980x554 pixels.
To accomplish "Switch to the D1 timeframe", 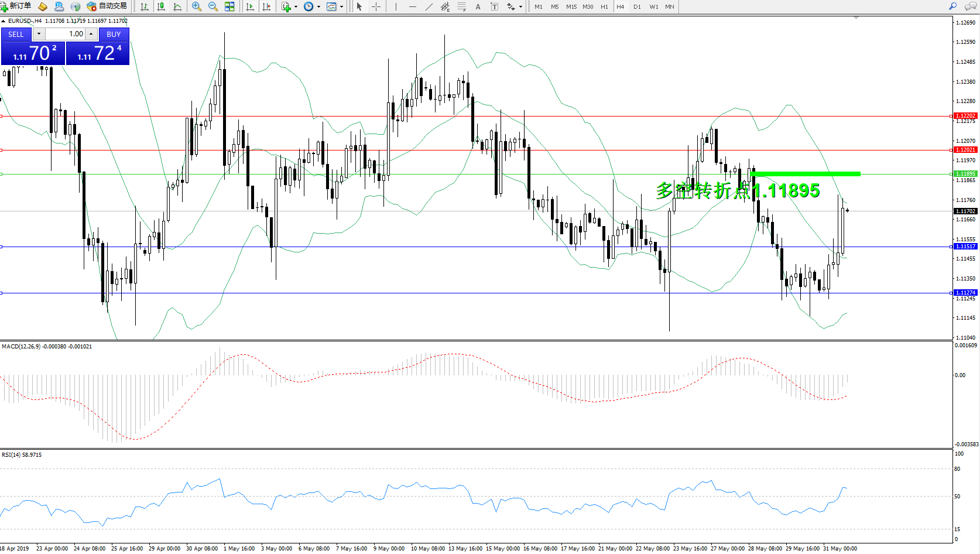I will coord(637,7).
